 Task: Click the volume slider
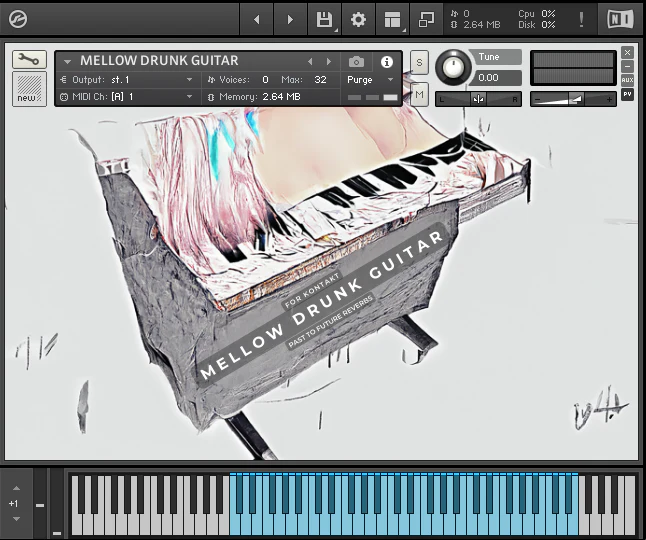click(573, 99)
